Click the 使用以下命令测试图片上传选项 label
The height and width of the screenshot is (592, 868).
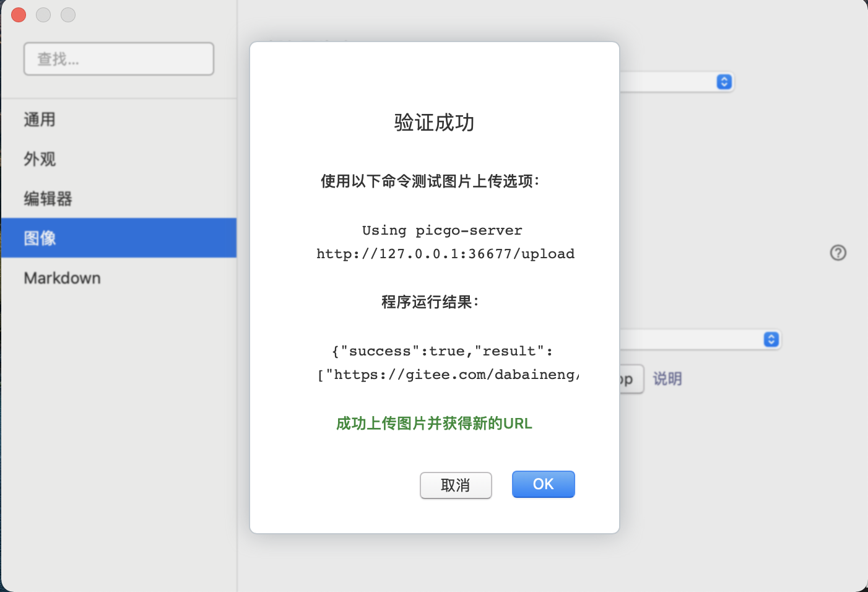click(x=430, y=181)
